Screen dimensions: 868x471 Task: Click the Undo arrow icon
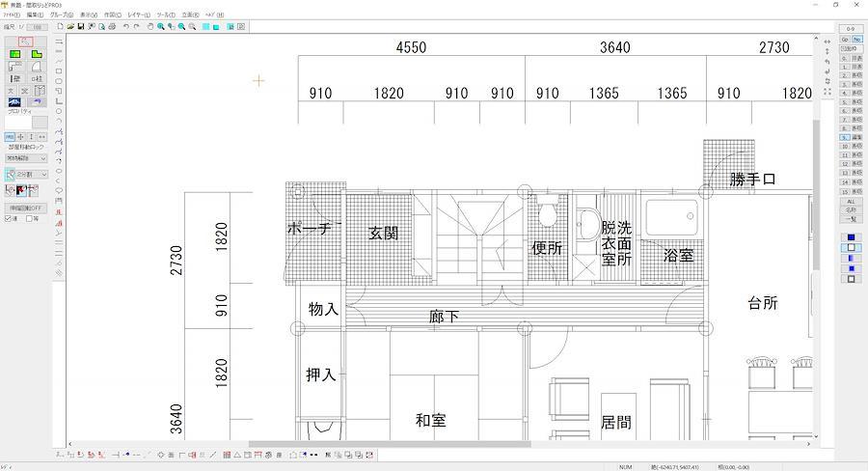coord(126,27)
